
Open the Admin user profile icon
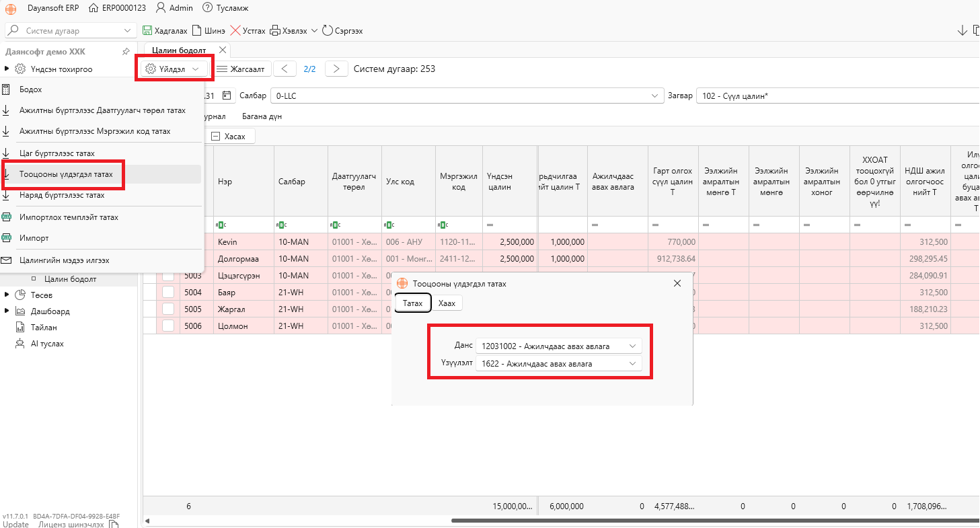[161, 8]
